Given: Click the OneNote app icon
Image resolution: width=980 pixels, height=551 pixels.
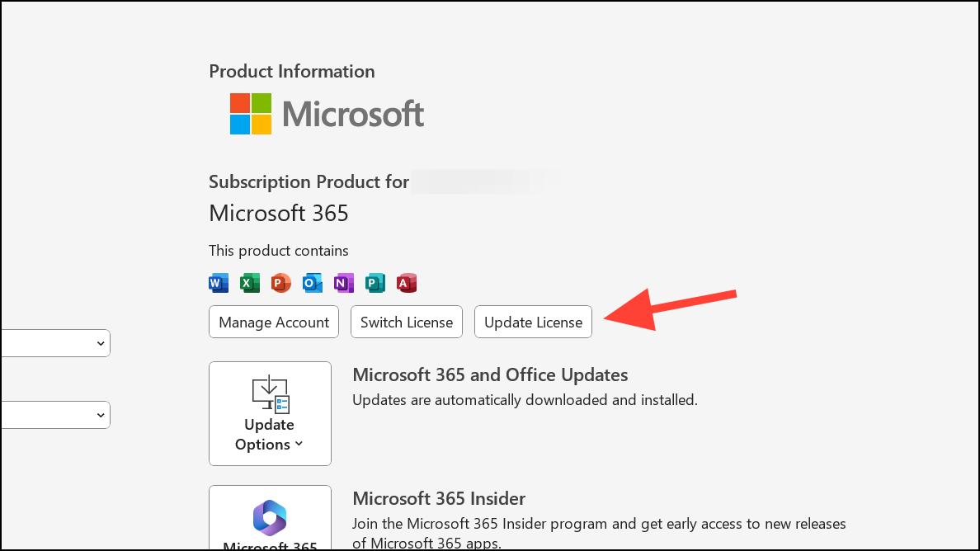Looking at the screenshot, I should [343, 283].
